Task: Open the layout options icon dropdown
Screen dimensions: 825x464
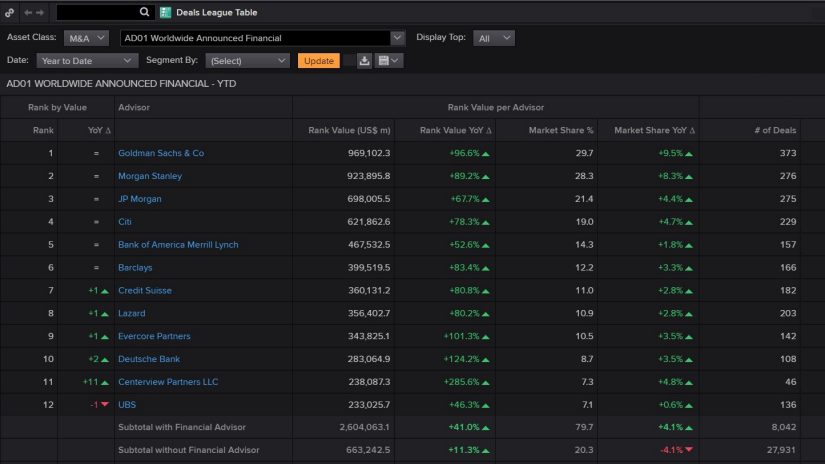Action: [x=389, y=60]
